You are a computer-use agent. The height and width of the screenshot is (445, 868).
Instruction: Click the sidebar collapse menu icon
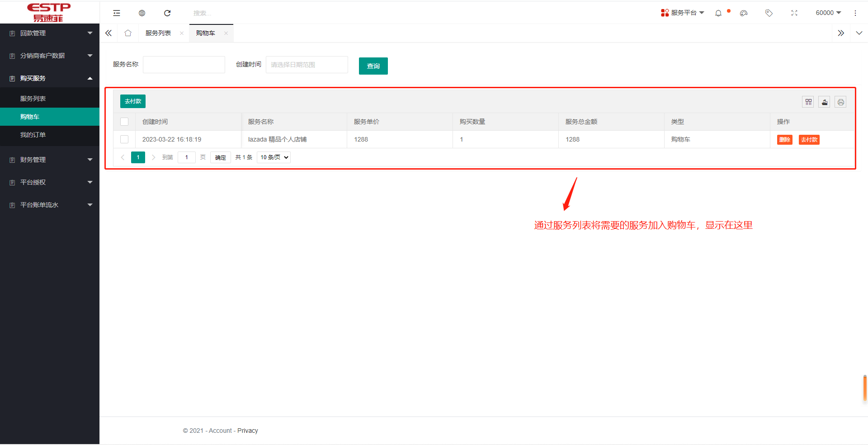click(117, 13)
